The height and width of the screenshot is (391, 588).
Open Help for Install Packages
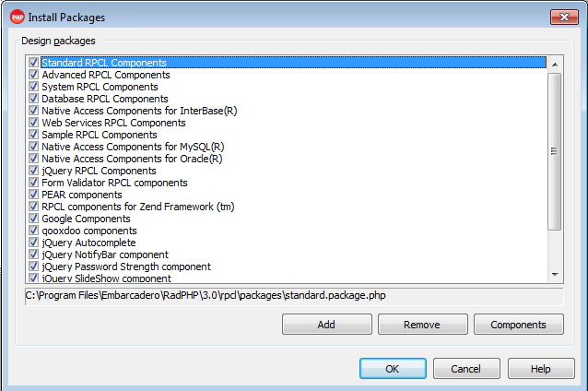coord(541,369)
